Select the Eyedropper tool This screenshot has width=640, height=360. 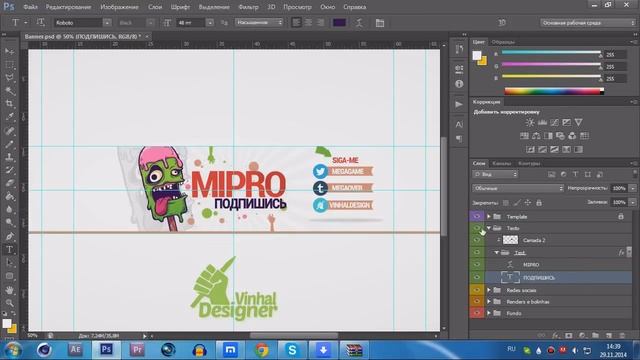click(x=9, y=117)
